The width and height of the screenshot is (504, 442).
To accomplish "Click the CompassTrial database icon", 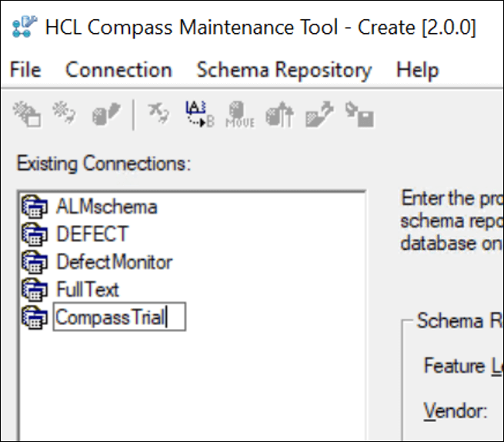I will [x=35, y=317].
